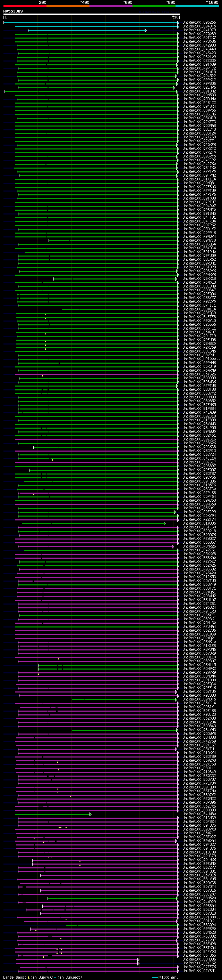Select hit label UniRef100_Q2QKE6
222x980 pixels.
pos(199,145)
